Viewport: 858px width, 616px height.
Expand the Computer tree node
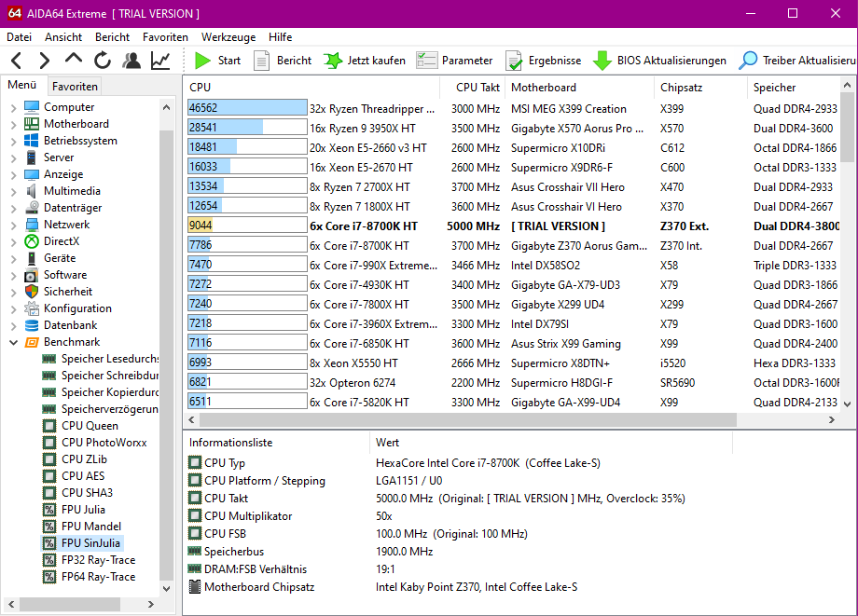pyautogui.click(x=14, y=108)
